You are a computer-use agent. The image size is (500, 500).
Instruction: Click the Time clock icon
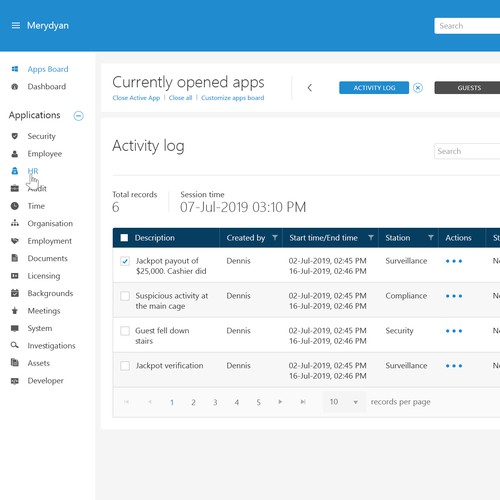coord(15,206)
